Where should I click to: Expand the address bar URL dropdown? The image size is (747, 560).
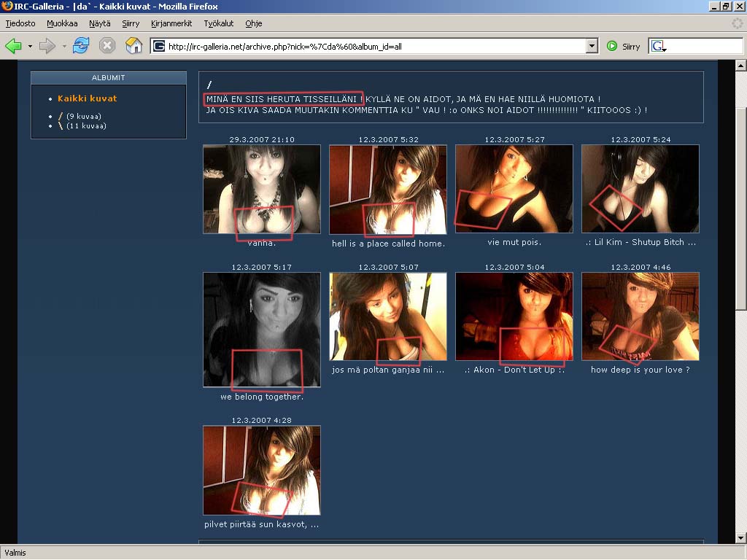tap(592, 46)
